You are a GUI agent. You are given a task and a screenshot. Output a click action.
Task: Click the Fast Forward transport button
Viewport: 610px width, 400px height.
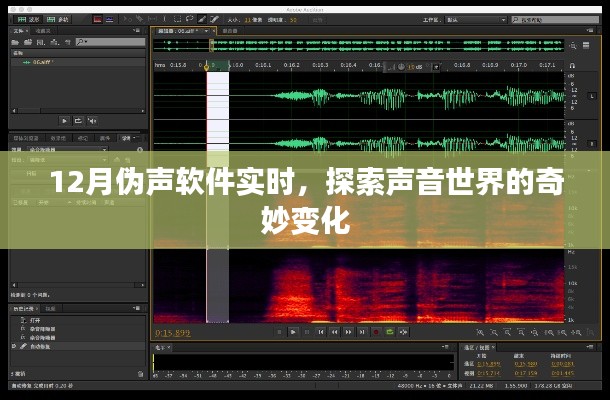(x=348, y=332)
